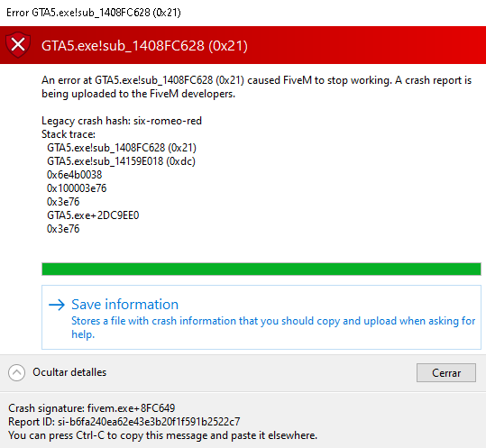Click the Ocultar detalles label
The image size is (486, 448).
[x=69, y=372]
